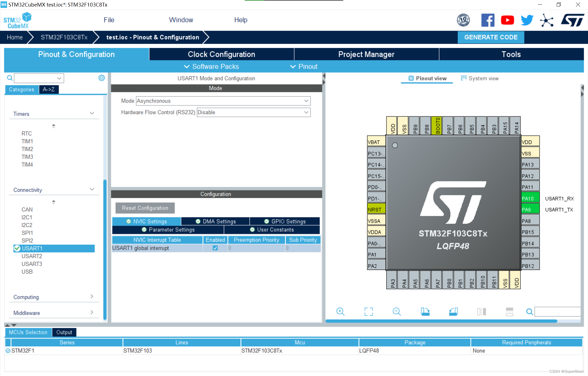This screenshot has height=376, width=588.
Task: Open DMA Settings tab
Action: point(216,221)
